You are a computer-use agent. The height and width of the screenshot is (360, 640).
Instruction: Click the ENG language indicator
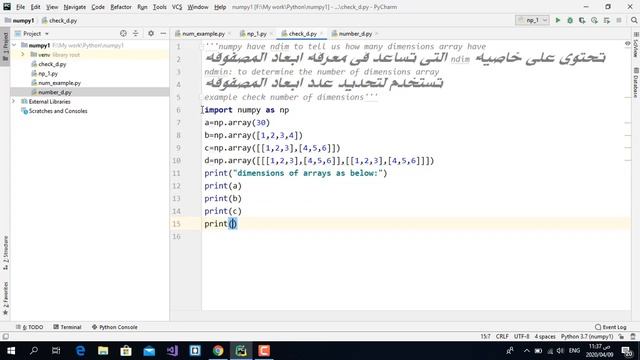click(574, 351)
